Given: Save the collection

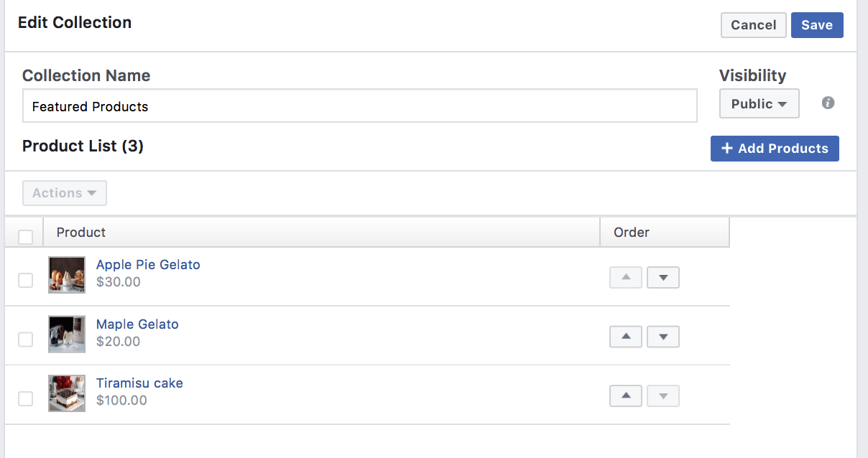Looking at the screenshot, I should [x=817, y=25].
